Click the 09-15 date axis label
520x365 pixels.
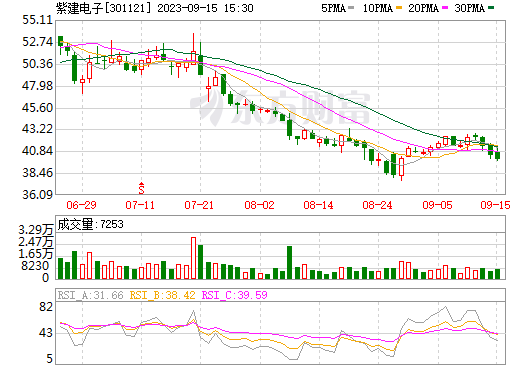click(x=495, y=205)
